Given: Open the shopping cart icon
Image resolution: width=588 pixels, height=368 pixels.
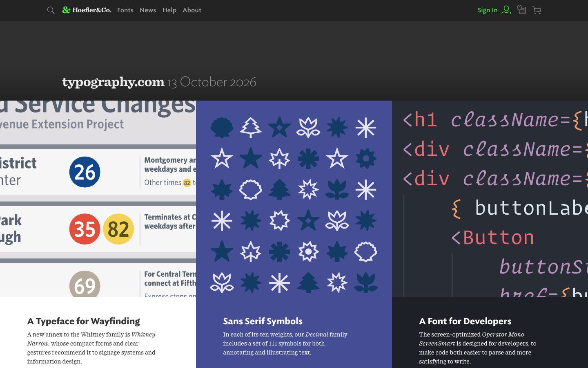Looking at the screenshot, I should coord(537,10).
